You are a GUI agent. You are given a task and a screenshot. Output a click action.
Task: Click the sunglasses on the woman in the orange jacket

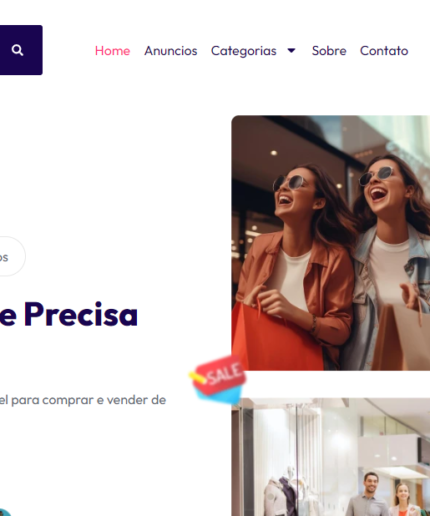pos(290,183)
